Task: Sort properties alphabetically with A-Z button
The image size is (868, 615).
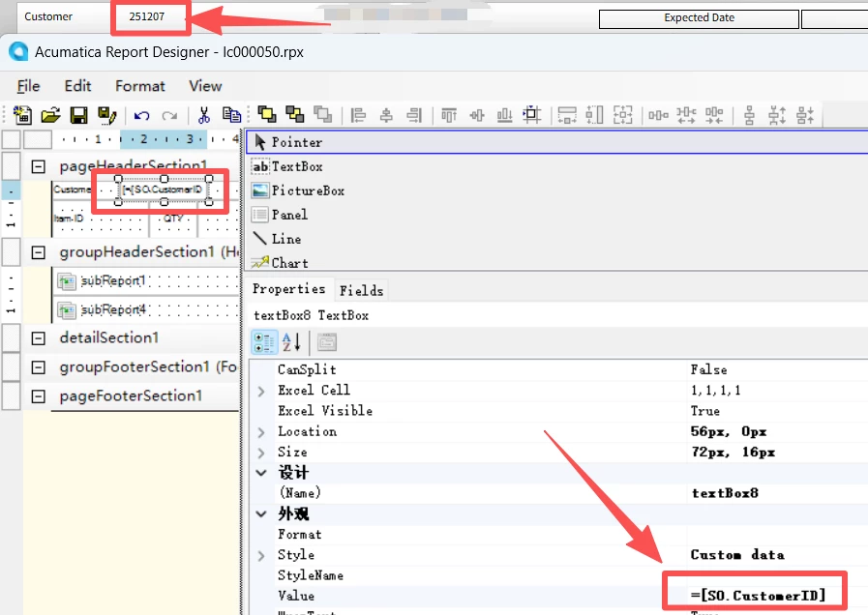Action: [x=291, y=342]
